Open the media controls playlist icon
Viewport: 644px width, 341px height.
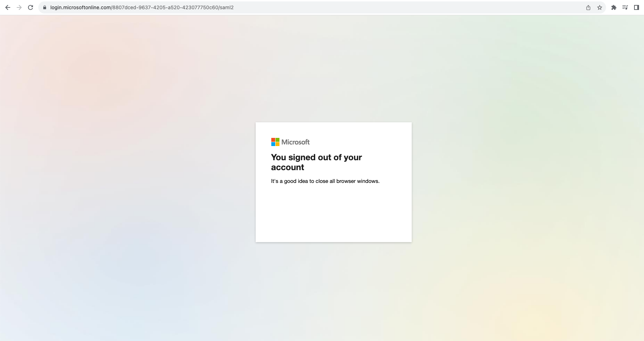625,7
